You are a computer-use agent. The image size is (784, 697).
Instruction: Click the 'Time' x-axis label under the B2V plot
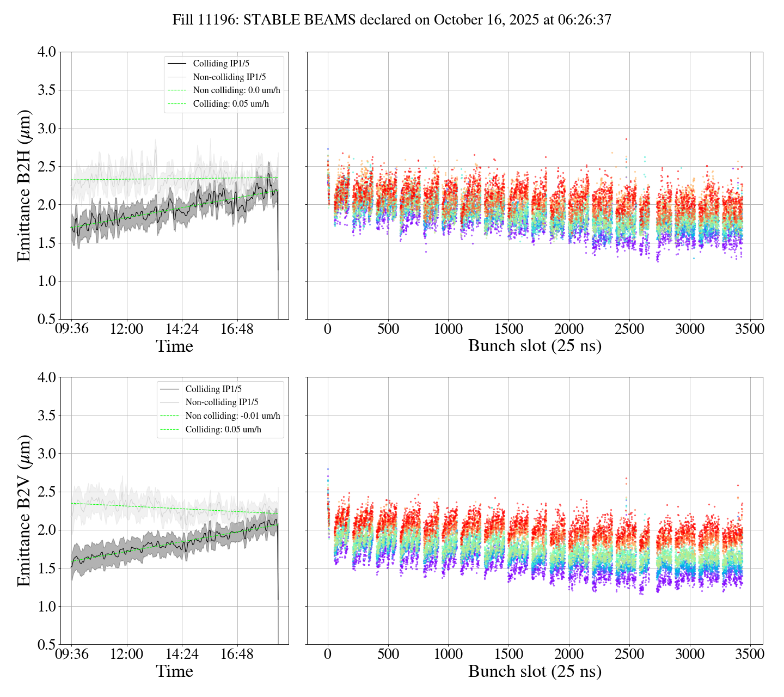174,671
